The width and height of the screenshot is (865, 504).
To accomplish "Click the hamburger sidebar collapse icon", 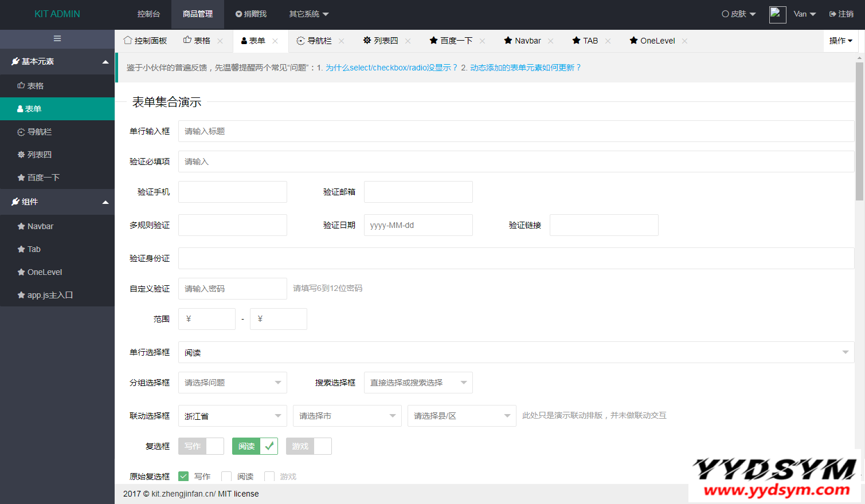I will [57, 38].
